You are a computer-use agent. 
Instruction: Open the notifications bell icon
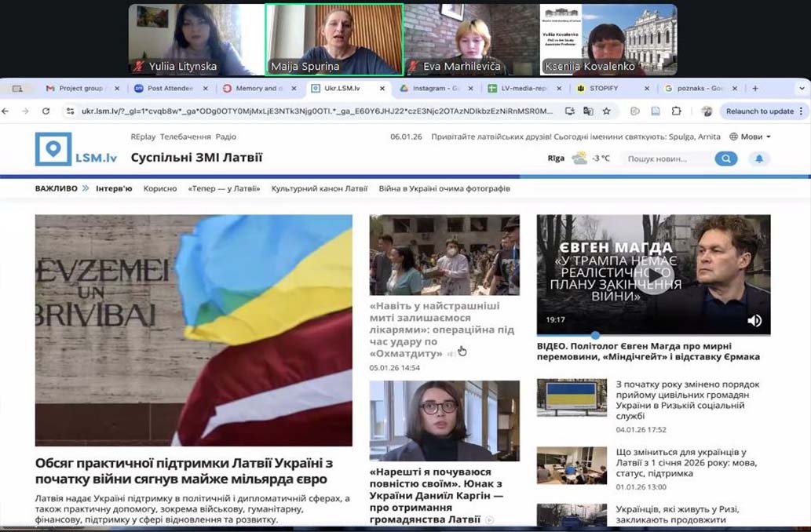point(758,159)
